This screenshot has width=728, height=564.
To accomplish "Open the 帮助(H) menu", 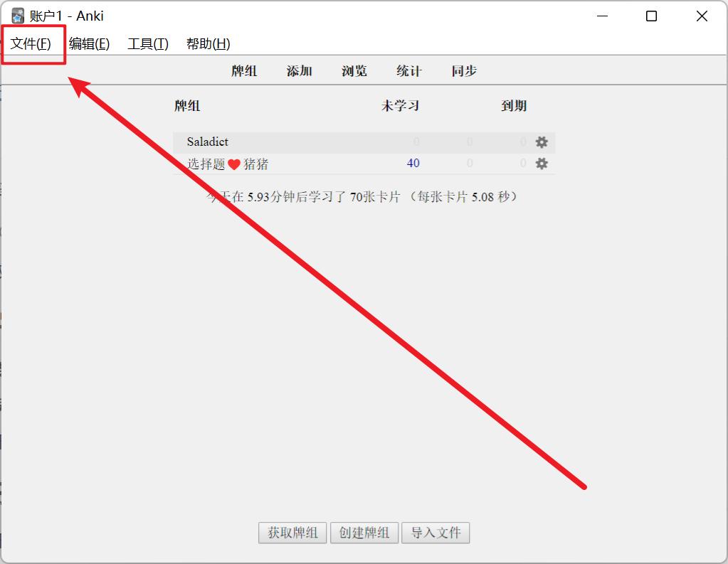I will 208,44.
